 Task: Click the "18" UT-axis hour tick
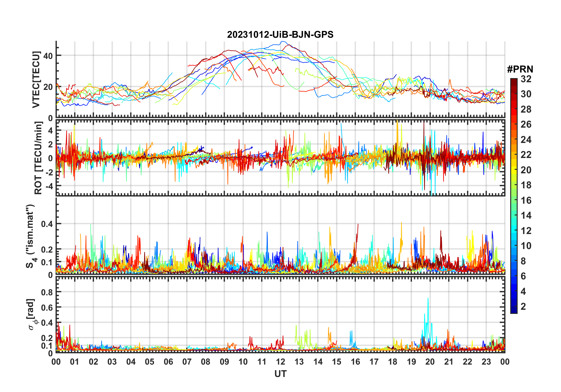[393, 362]
